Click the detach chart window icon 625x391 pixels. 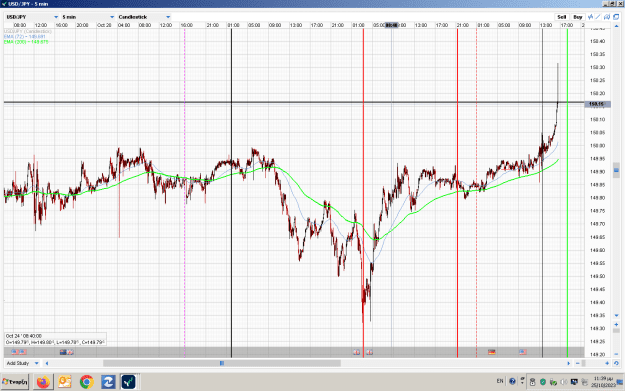coord(616,17)
